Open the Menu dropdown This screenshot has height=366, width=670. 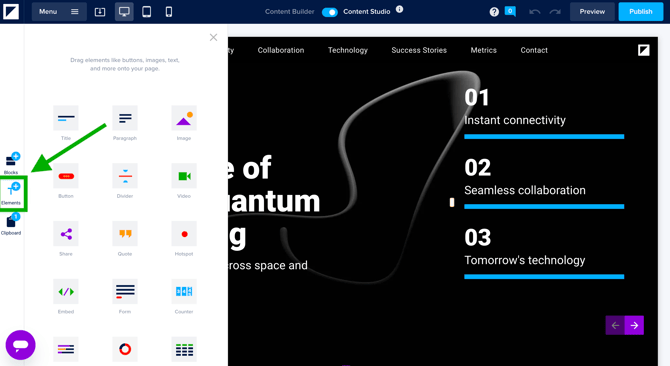click(59, 12)
